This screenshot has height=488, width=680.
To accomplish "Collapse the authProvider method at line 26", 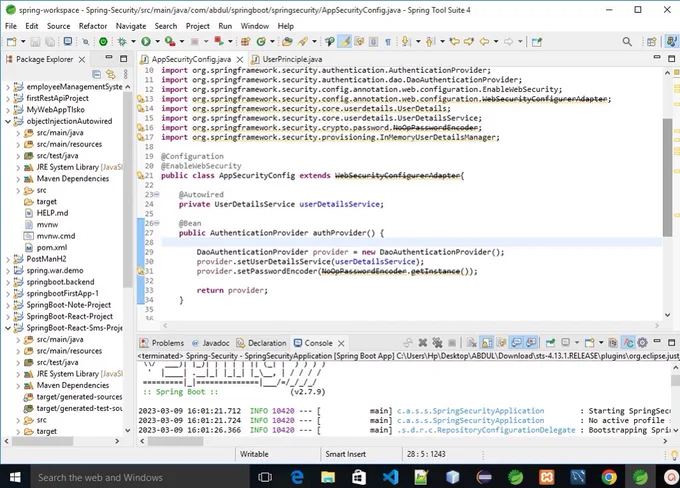I will pyautogui.click(x=157, y=223).
